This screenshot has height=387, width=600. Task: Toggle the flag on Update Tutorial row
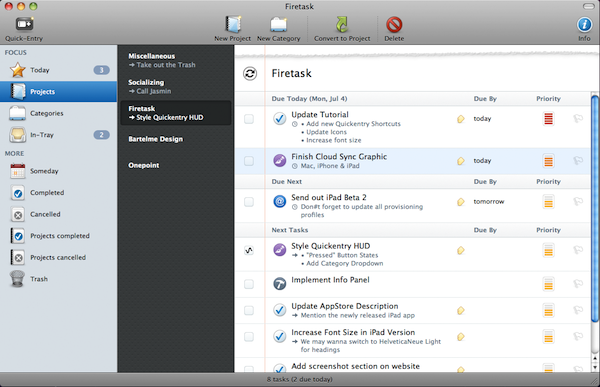tap(578, 119)
